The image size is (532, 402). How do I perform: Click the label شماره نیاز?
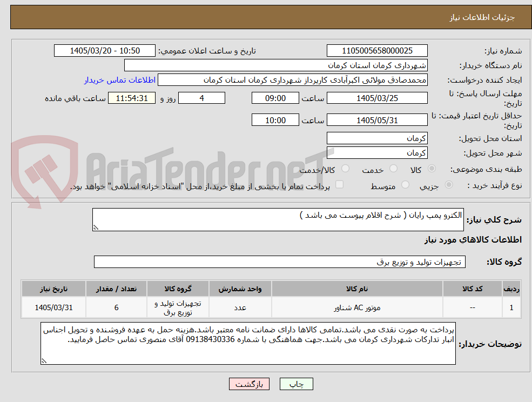503,51
